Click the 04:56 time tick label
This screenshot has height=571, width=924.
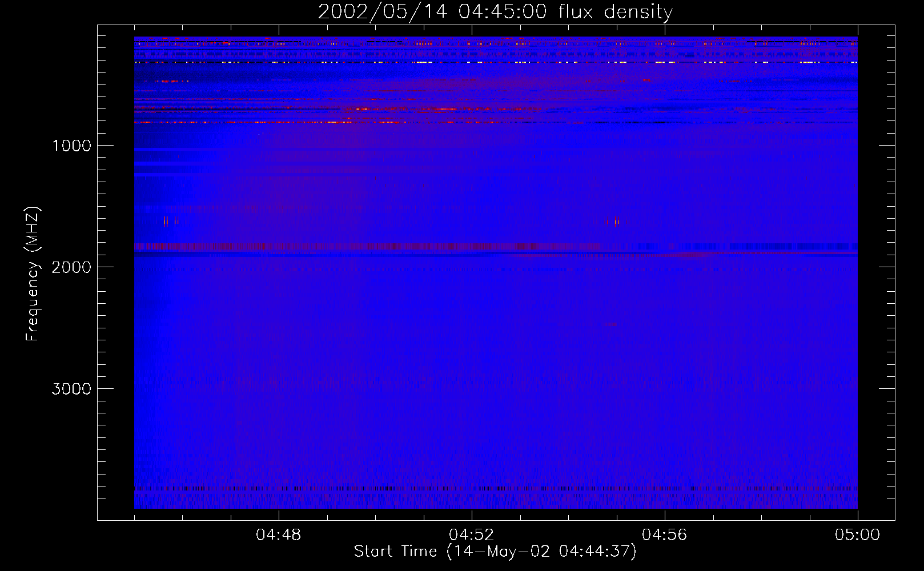pos(665,535)
